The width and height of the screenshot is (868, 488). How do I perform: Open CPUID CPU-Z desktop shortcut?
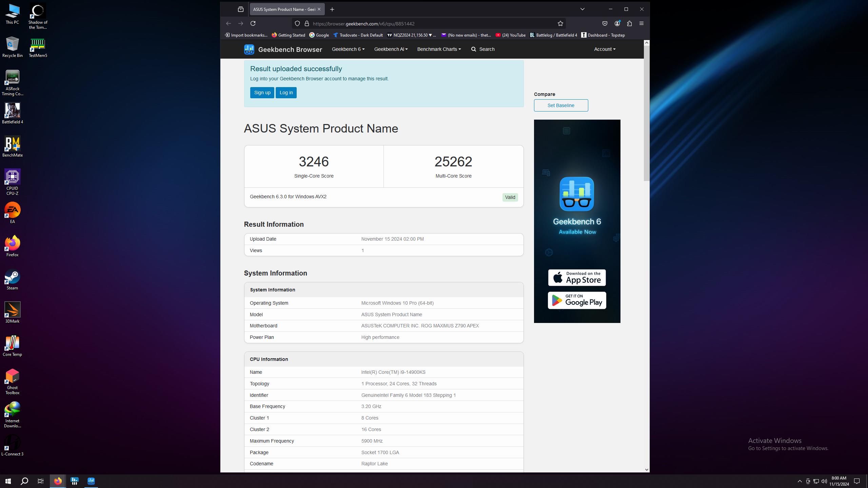[x=12, y=182]
